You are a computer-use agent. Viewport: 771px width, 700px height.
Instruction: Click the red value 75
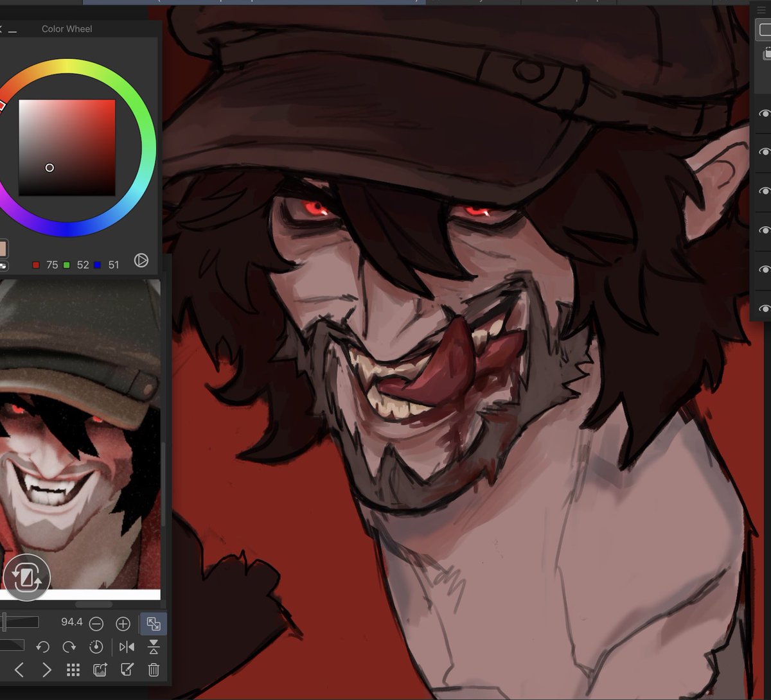tap(52, 265)
